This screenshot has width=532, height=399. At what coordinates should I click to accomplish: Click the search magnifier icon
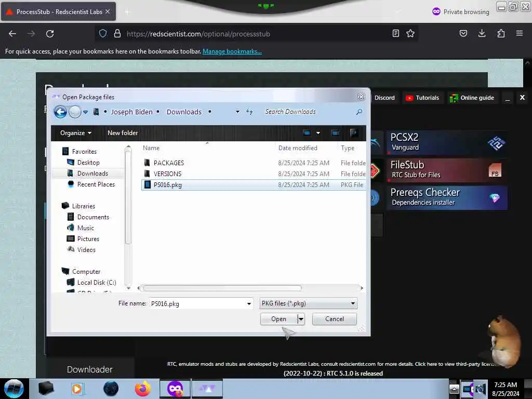point(359,112)
